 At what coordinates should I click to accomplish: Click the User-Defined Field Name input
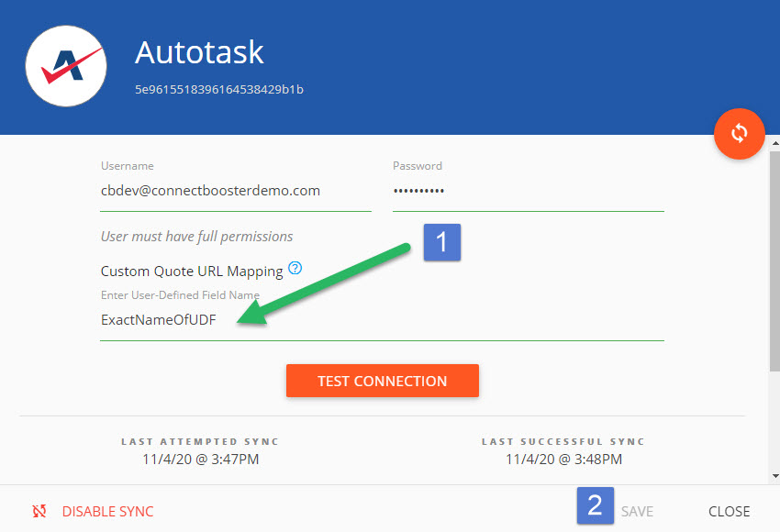click(382, 320)
